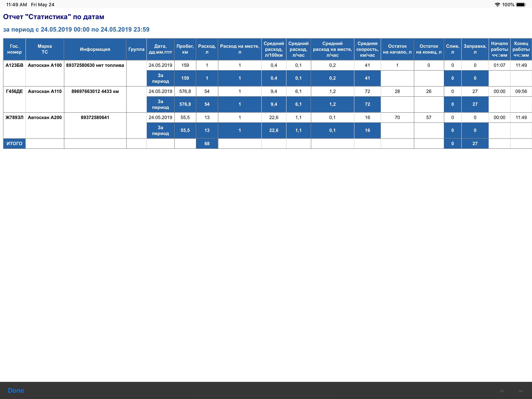Tap 'За период' under Ж7893Л row
Screen dimensions: 532x399
160,130
